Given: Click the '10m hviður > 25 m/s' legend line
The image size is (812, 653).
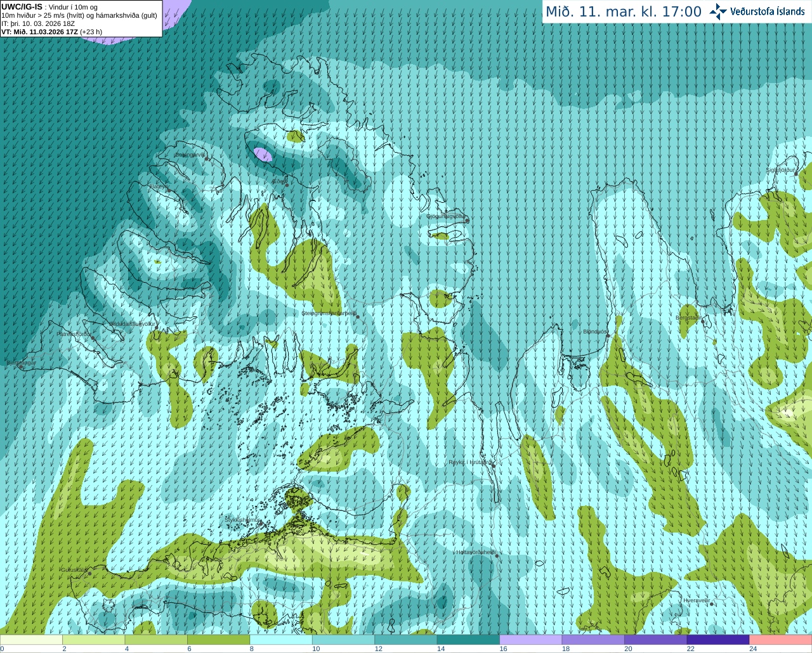Looking at the screenshot, I should click(79, 15).
